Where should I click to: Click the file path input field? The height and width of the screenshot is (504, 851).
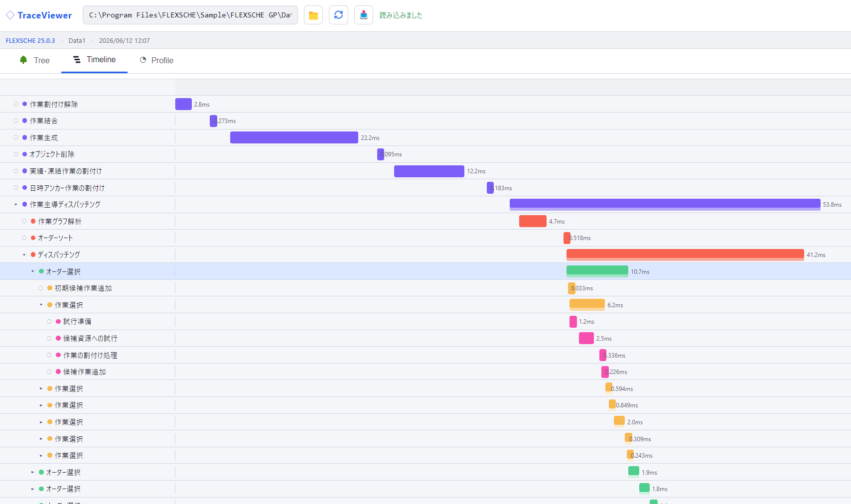(x=190, y=15)
